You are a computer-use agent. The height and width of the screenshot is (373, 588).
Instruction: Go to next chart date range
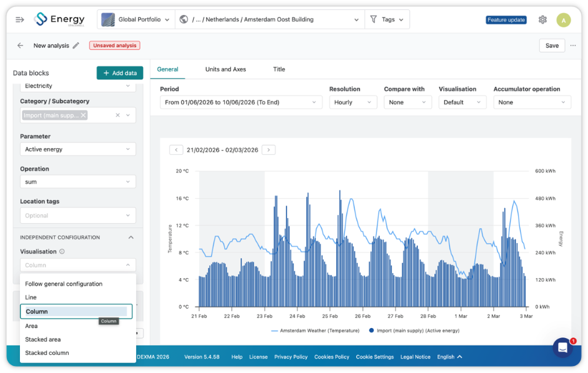(268, 150)
